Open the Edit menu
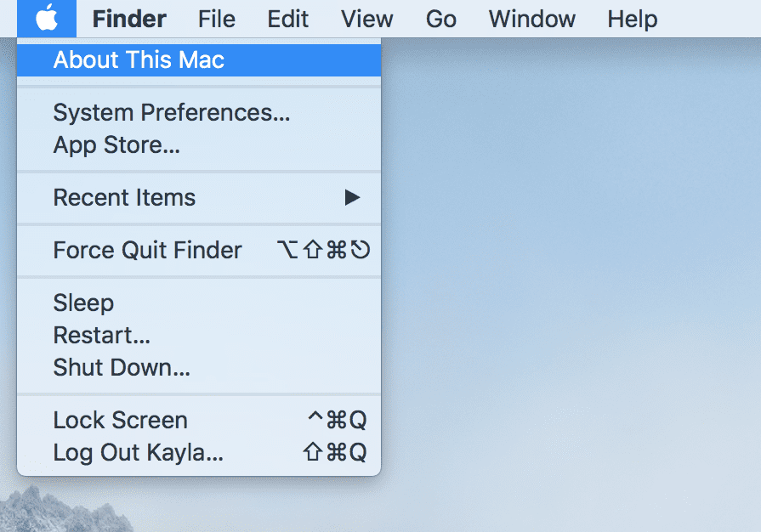This screenshot has height=532, width=761. tap(287, 18)
